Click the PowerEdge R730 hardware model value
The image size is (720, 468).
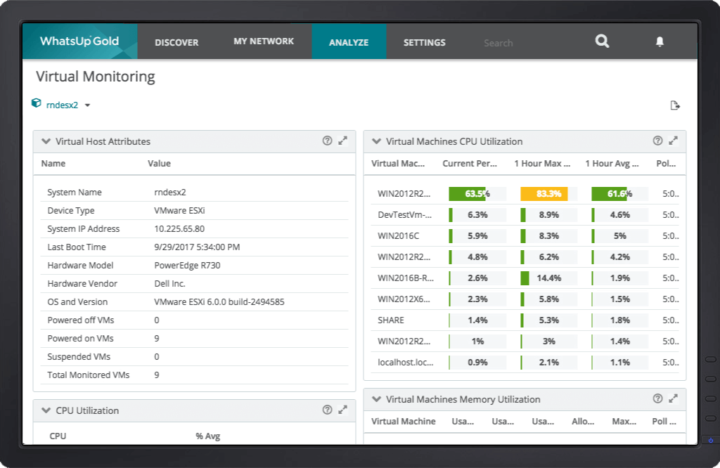[x=187, y=265]
